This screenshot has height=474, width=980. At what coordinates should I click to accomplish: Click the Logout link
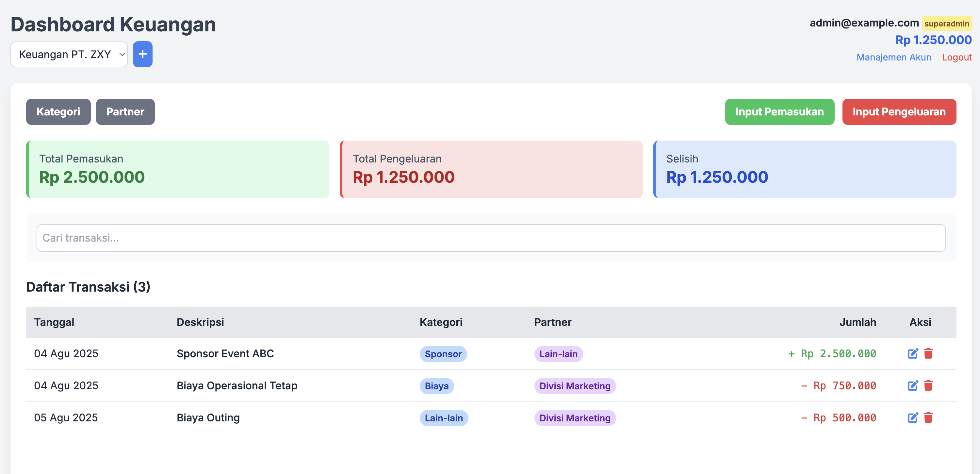coord(956,58)
